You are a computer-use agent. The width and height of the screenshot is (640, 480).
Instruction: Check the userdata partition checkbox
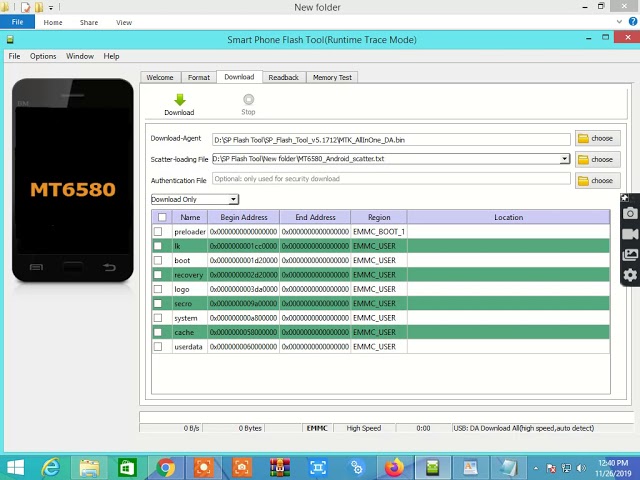point(158,347)
